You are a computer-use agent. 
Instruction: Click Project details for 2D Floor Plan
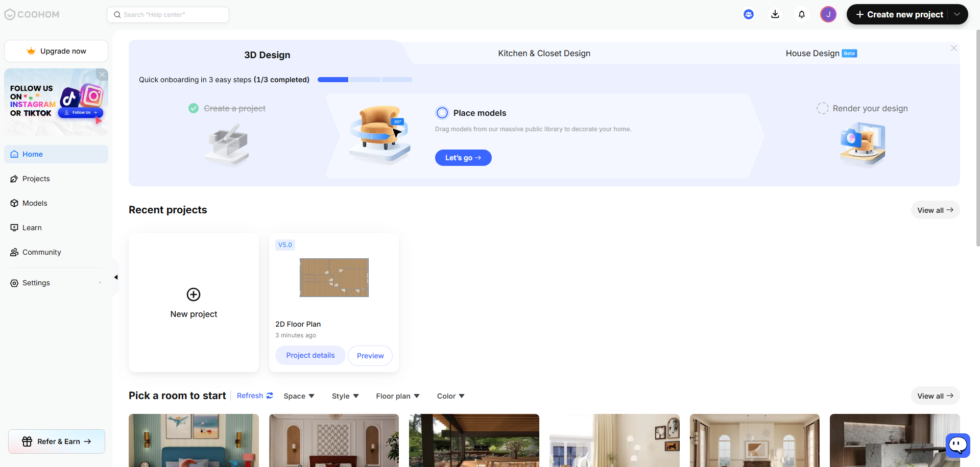[310, 355]
